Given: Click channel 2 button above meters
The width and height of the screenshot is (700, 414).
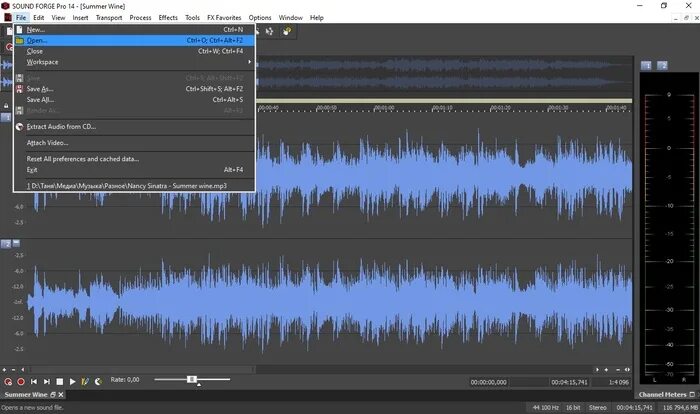Looking at the screenshot, I should [662, 66].
